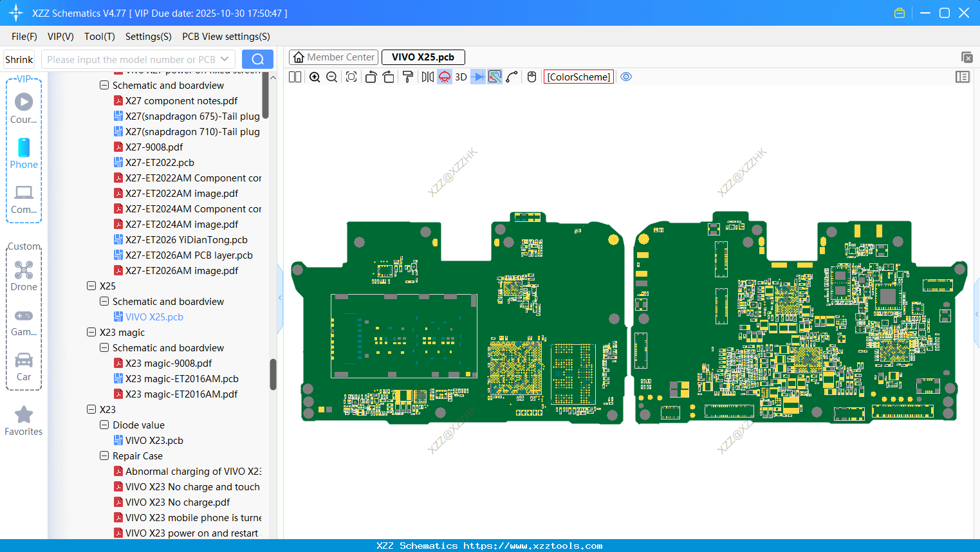This screenshot has height=552, width=980.
Task: Open the ColorScheme selector
Action: [x=578, y=77]
